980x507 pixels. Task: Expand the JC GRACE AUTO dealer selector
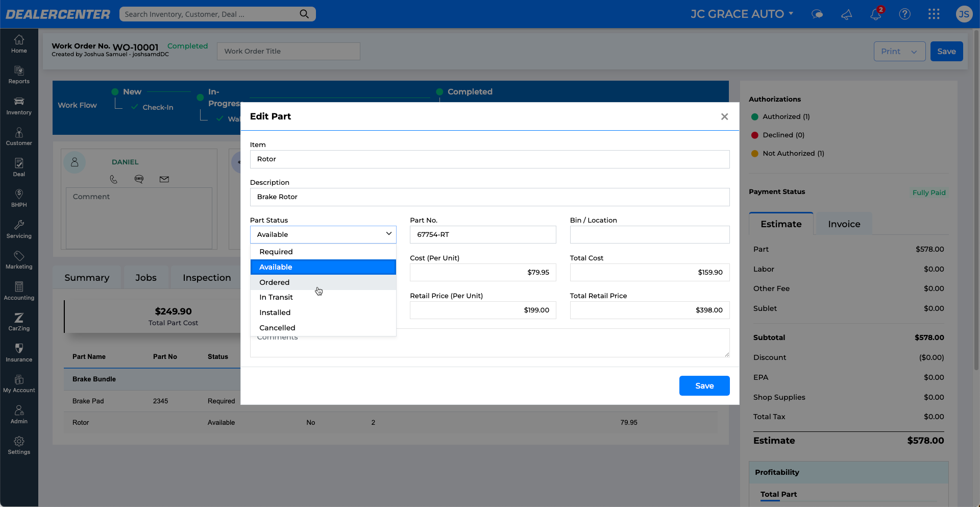pyautogui.click(x=742, y=14)
